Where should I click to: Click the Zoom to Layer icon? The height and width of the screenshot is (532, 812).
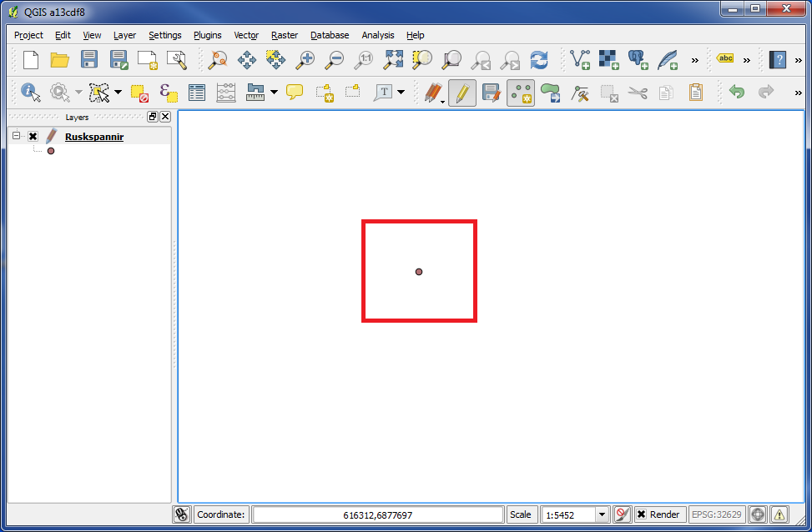pos(451,60)
